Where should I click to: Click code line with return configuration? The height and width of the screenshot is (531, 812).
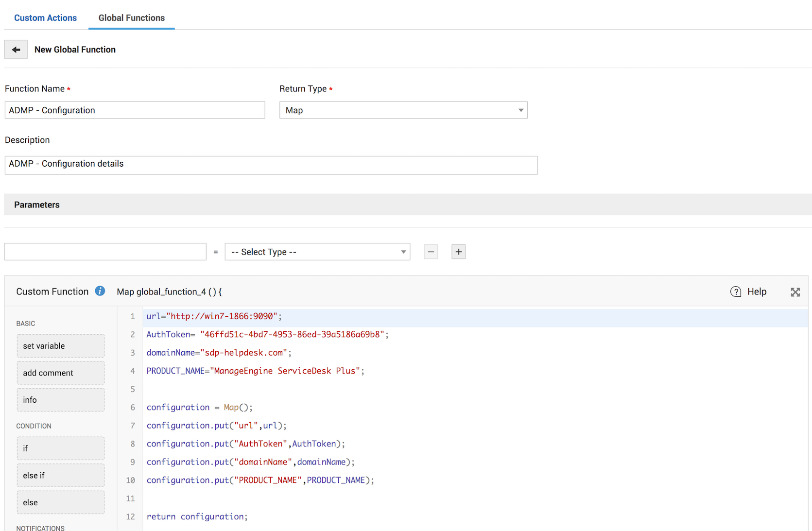197,516
